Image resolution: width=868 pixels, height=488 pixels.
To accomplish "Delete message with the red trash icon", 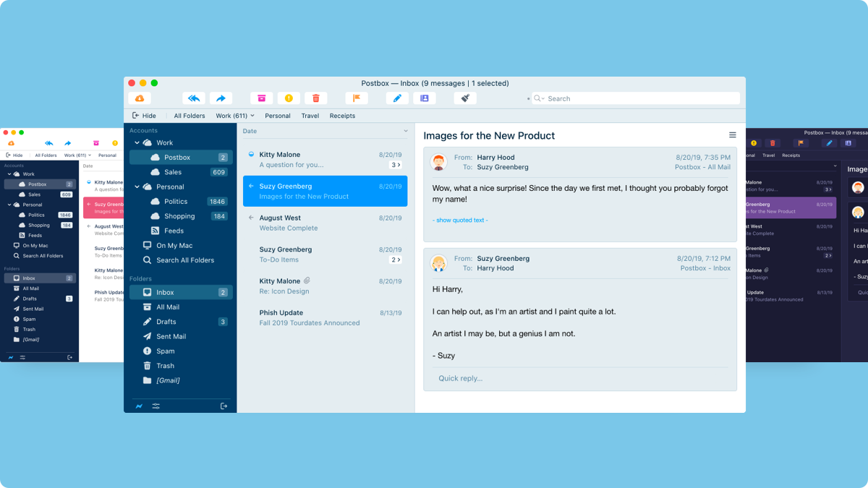I will click(316, 98).
